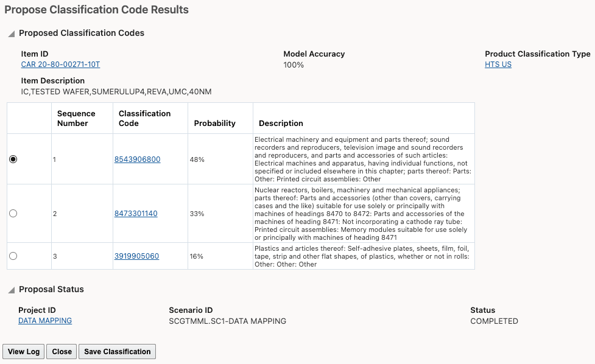Collapse the Proposed Classification Codes section
The width and height of the screenshot is (595, 364).
point(12,33)
